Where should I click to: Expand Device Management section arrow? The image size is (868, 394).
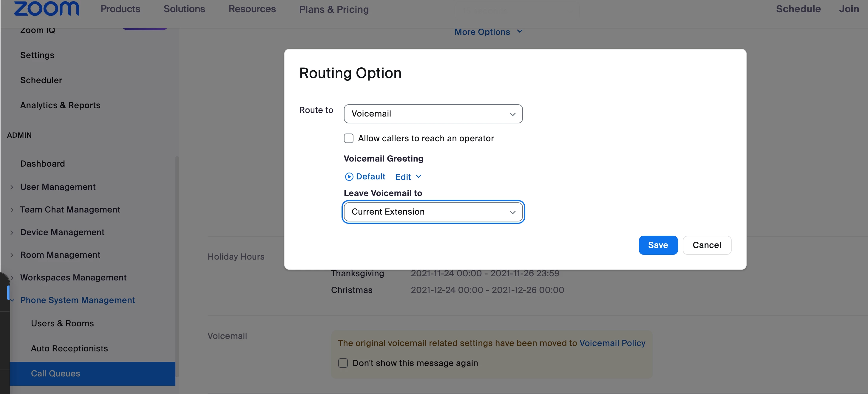pyautogui.click(x=12, y=232)
